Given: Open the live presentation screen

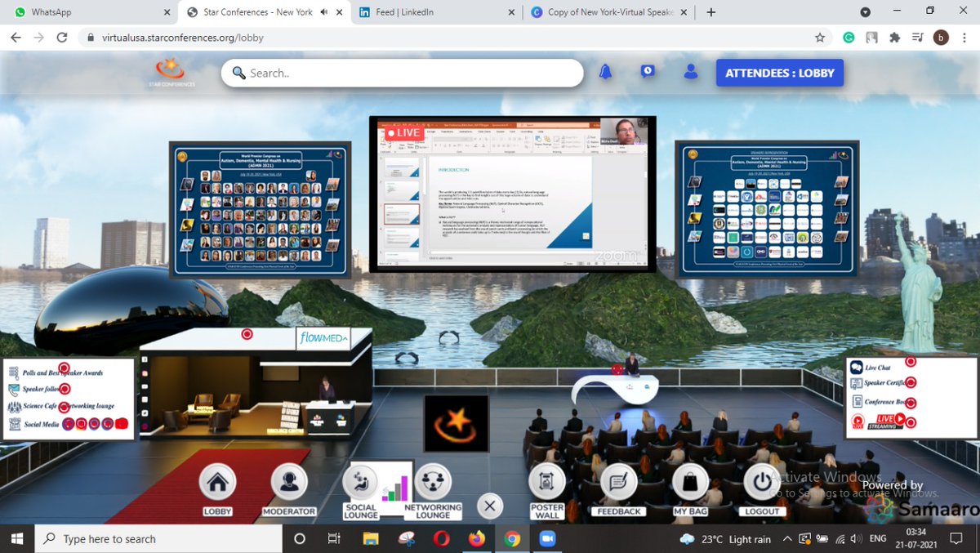Looking at the screenshot, I should point(512,194).
